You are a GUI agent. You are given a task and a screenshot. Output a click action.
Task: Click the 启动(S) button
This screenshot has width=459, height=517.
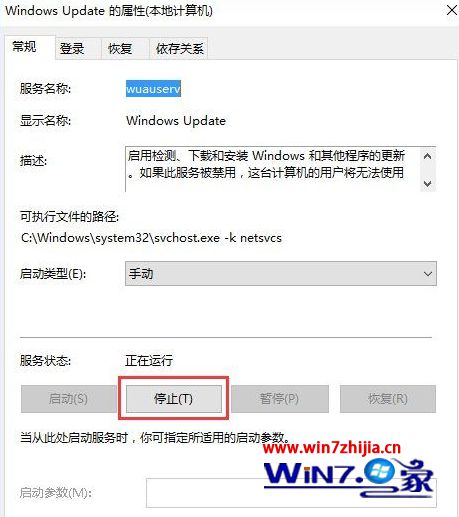click(x=68, y=399)
